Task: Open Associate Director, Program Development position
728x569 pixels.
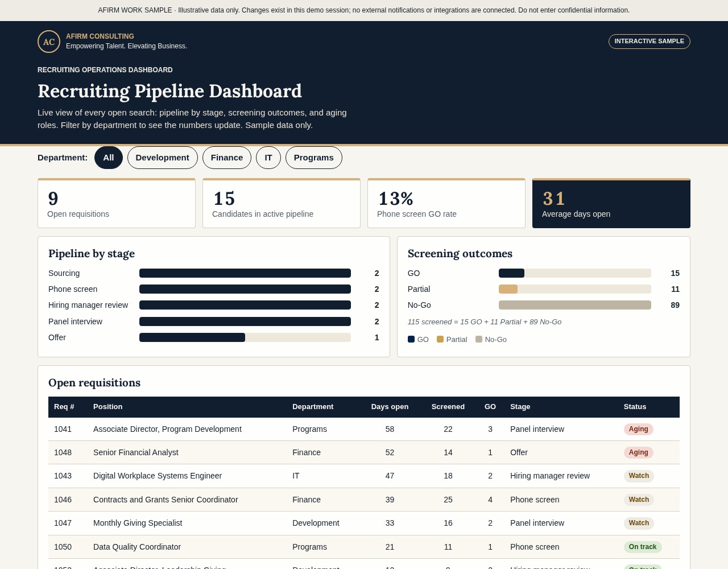Action: tap(167, 429)
